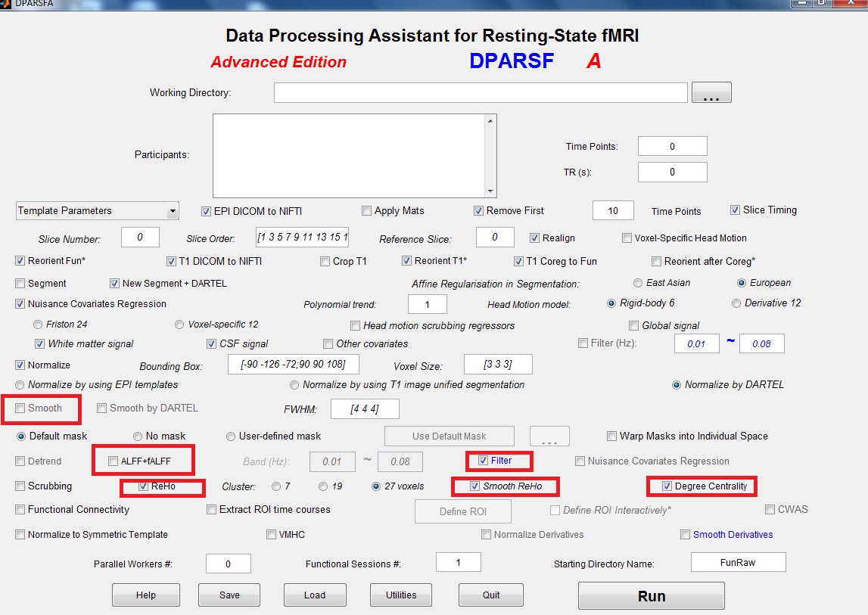
Task: Enable the Functional Connectivity checkbox
Action: [20, 509]
